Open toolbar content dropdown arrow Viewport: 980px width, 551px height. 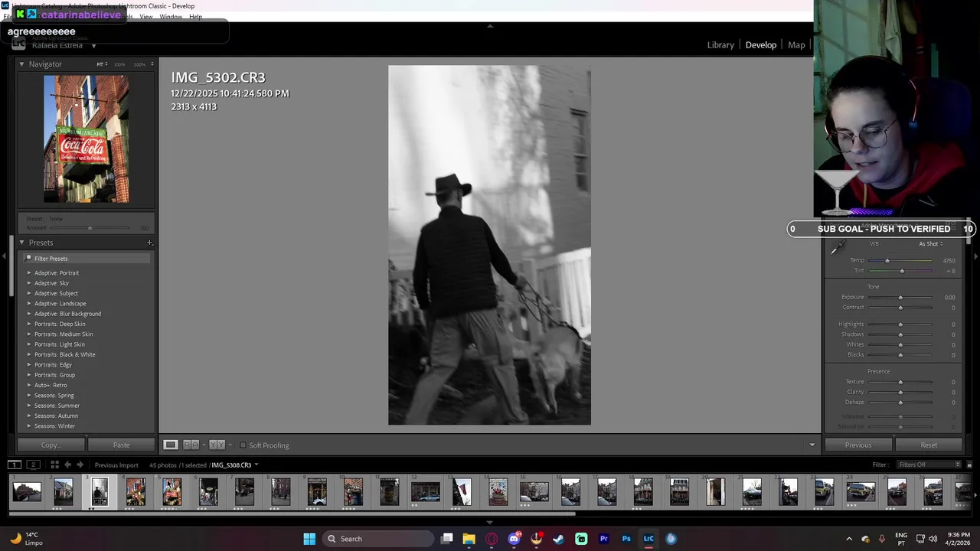coord(812,445)
